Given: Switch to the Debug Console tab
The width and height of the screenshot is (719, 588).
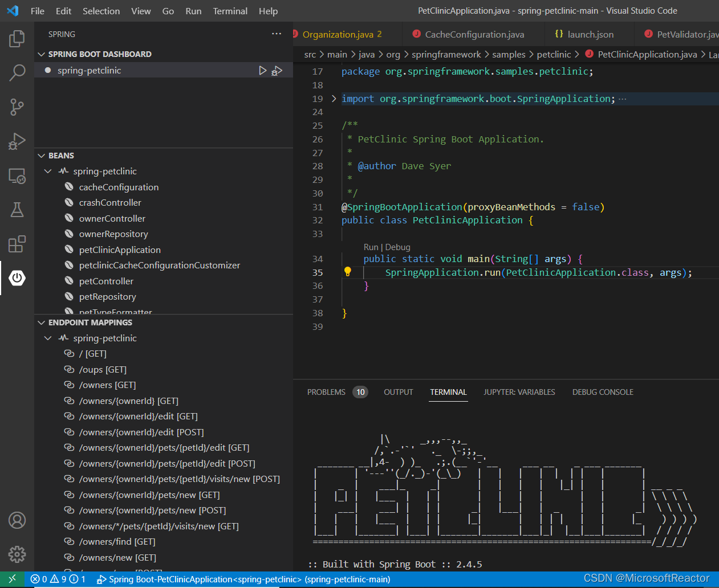Looking at the screenshot, I should tap(603, 392).
